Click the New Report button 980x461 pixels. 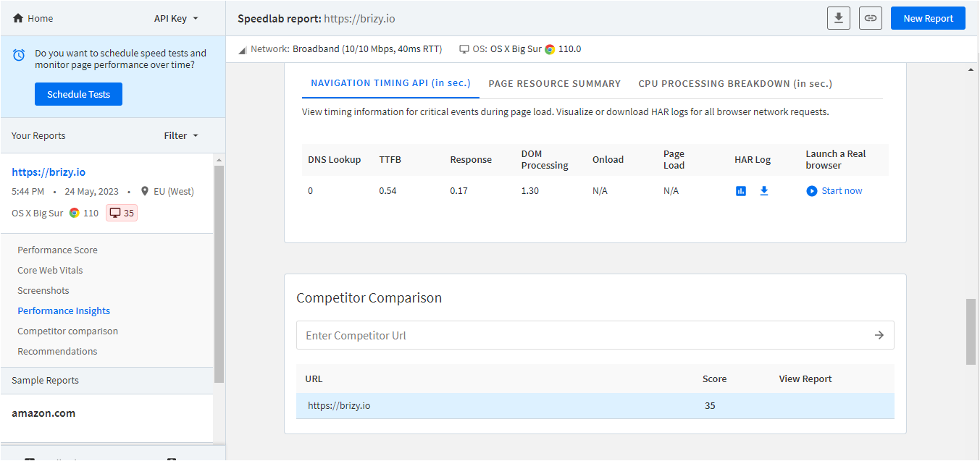pos(928,18)
